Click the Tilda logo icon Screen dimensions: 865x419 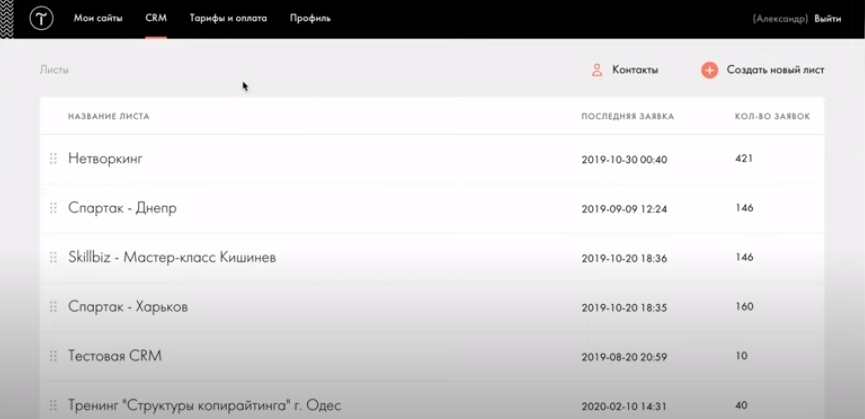coord(41,18)
